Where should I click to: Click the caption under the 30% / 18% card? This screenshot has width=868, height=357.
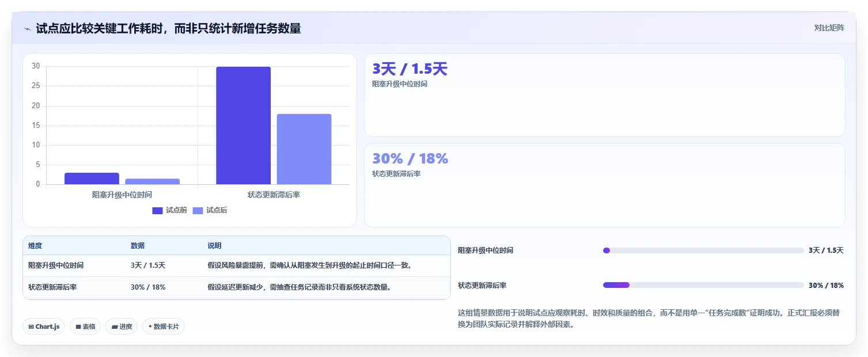point(396,173)
